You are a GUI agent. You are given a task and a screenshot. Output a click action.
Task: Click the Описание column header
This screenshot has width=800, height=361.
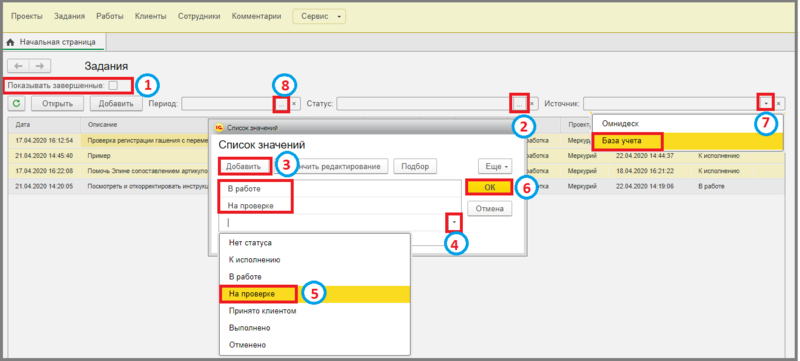145,124
